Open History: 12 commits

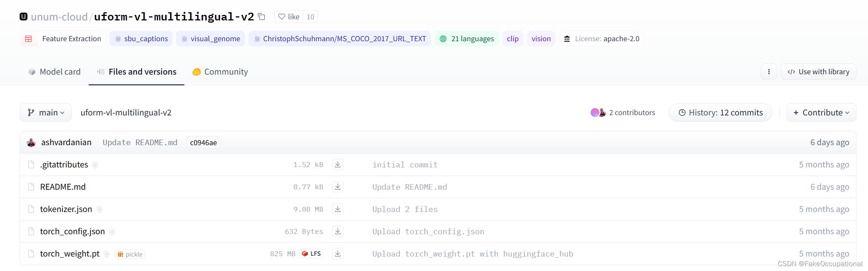click(x=720, y=112)
